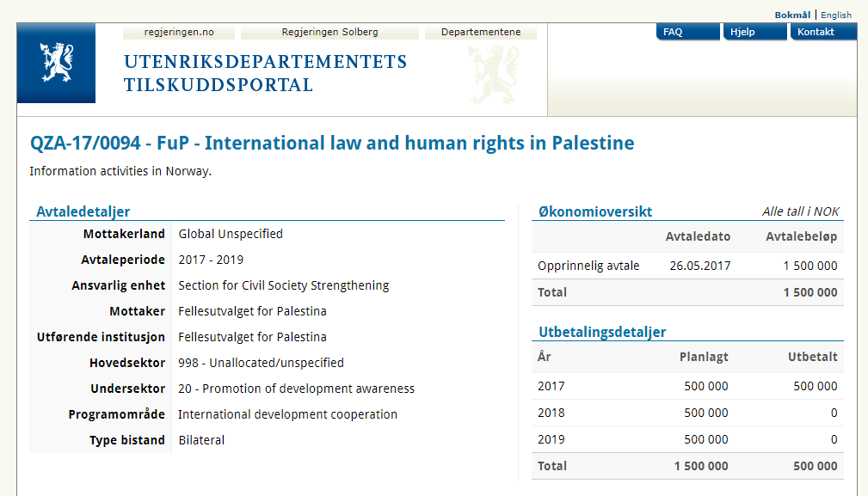Select the Økonomioversikt section heading
868x496 pixels.
point(595,211)
